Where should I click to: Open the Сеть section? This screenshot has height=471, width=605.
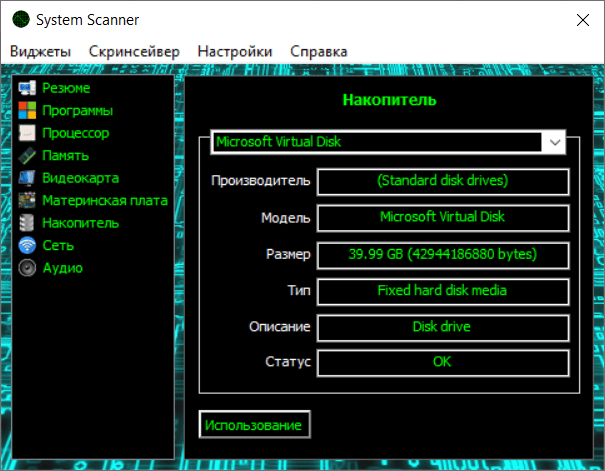(58, 245)
